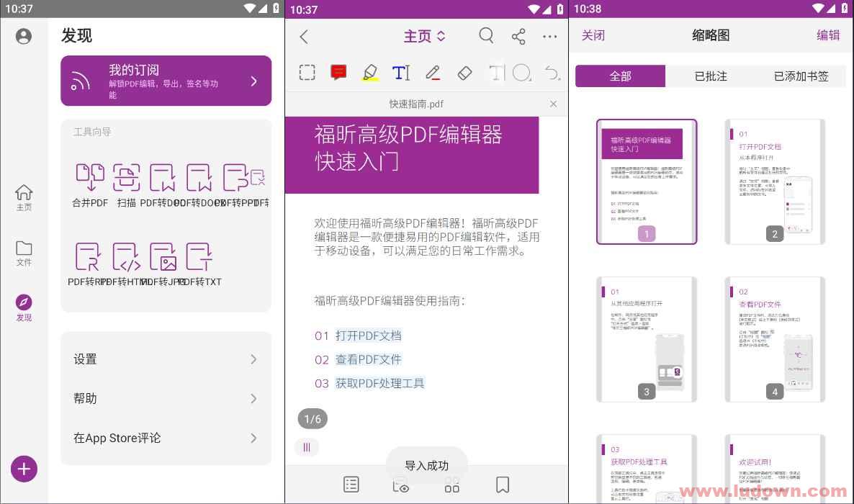Open the thumbnails grid icon in bottom bar
The image size is (854, 504).
click(x=452, y=485)
